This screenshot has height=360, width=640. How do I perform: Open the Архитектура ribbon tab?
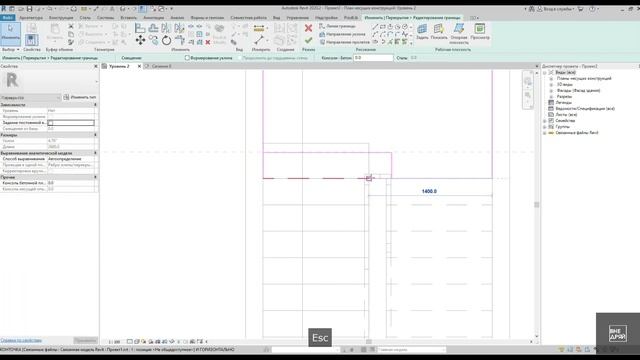tap(31, 18)
